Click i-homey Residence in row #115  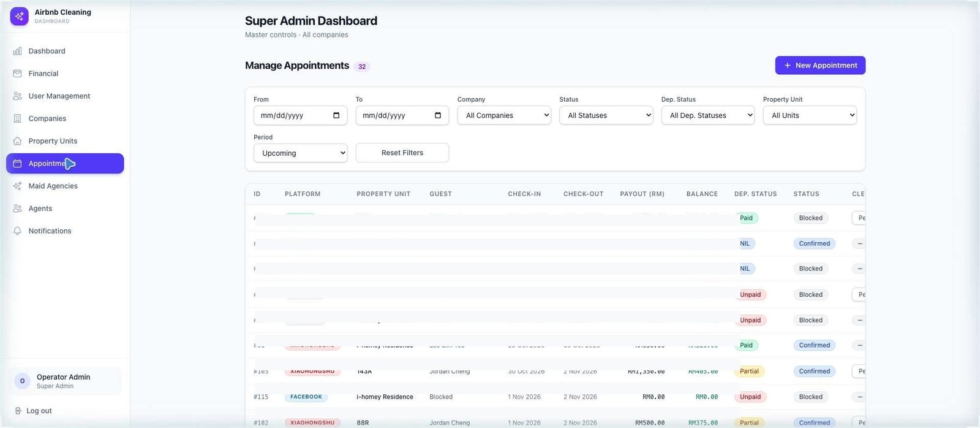click(x=385, y=397)
